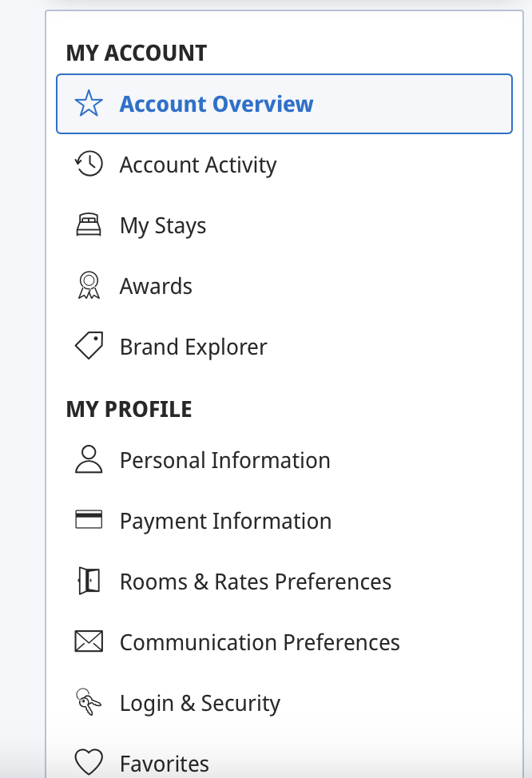
Task: Click the credit card Payment Information icon
Action: (x=89, y=521)
